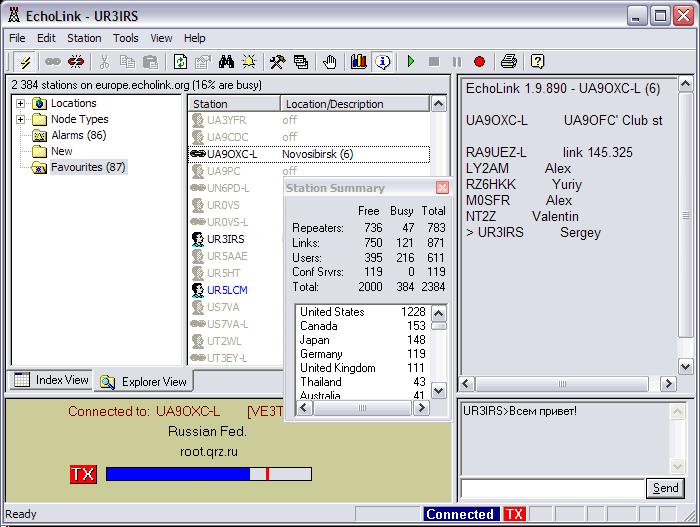
Task: Click the Stop square toolbar button
Action: tap(434, 62)
